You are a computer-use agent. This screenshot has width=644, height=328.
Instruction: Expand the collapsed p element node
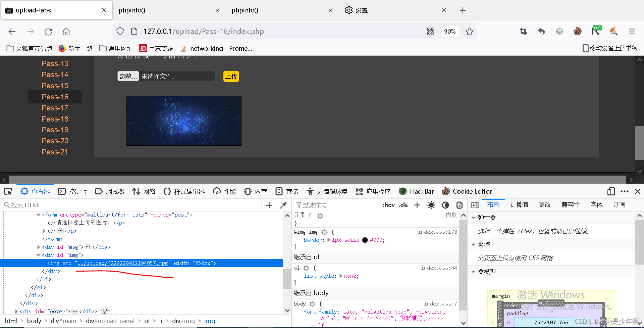pos(44,231)
